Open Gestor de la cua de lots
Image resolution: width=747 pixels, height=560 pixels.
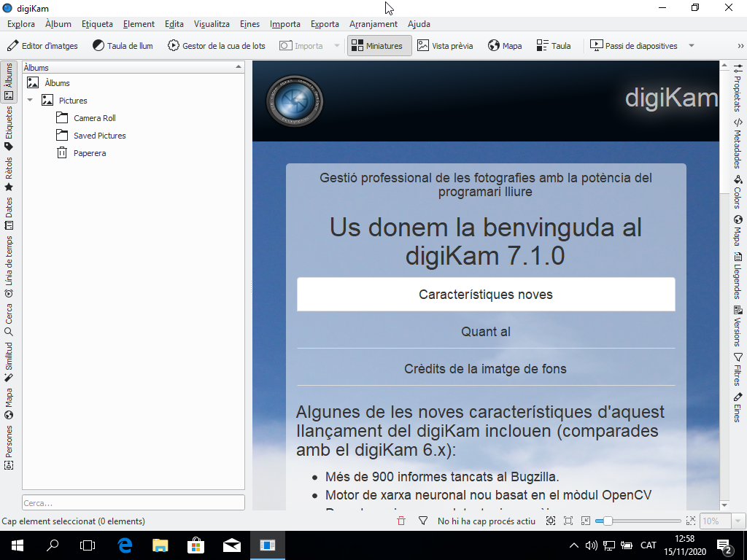click(217, 46)
